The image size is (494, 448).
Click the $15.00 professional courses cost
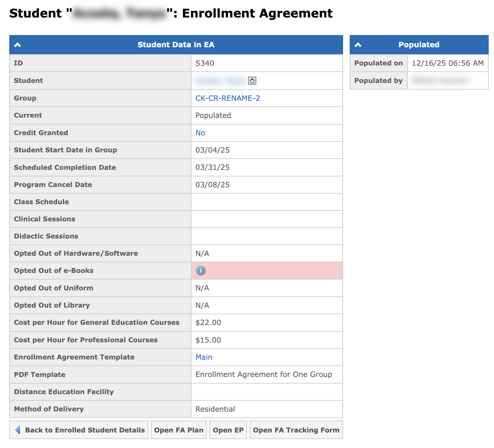click(208, 340)
